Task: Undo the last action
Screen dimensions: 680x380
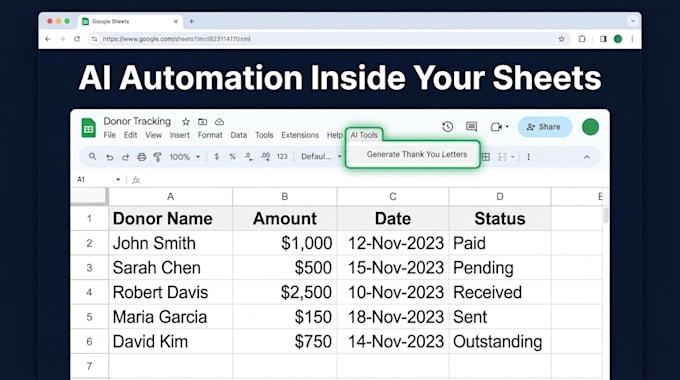Action: [109, 157]
